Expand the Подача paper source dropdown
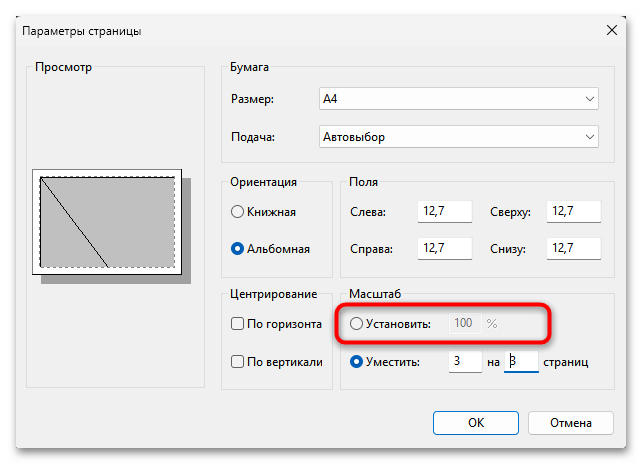The image size is (642, 464). tap(458, 136)
